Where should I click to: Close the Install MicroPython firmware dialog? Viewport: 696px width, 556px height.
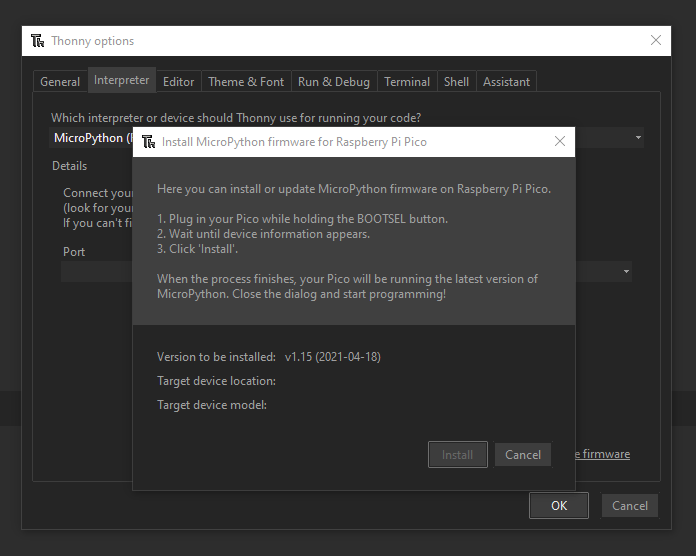[x=560, y=142]
